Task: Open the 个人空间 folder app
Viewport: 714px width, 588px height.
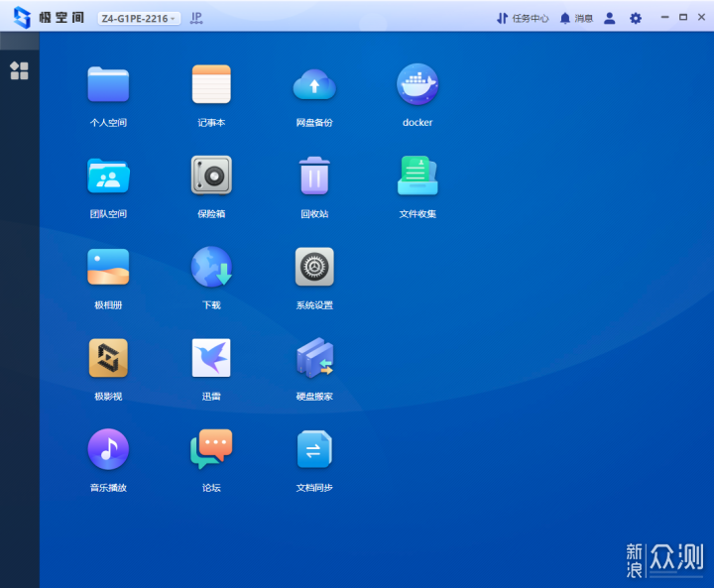Action: tap(108, 84)
